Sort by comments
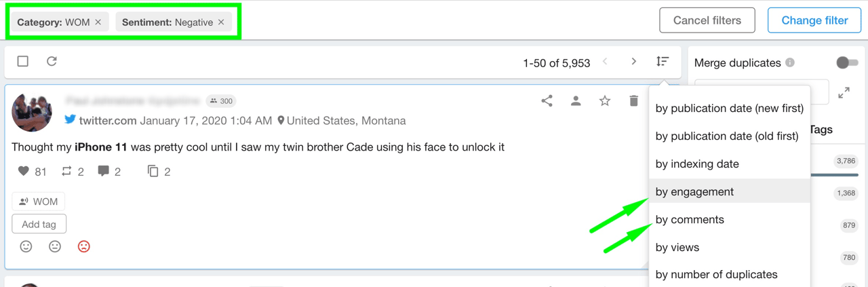868x287 pixels. 690,220
